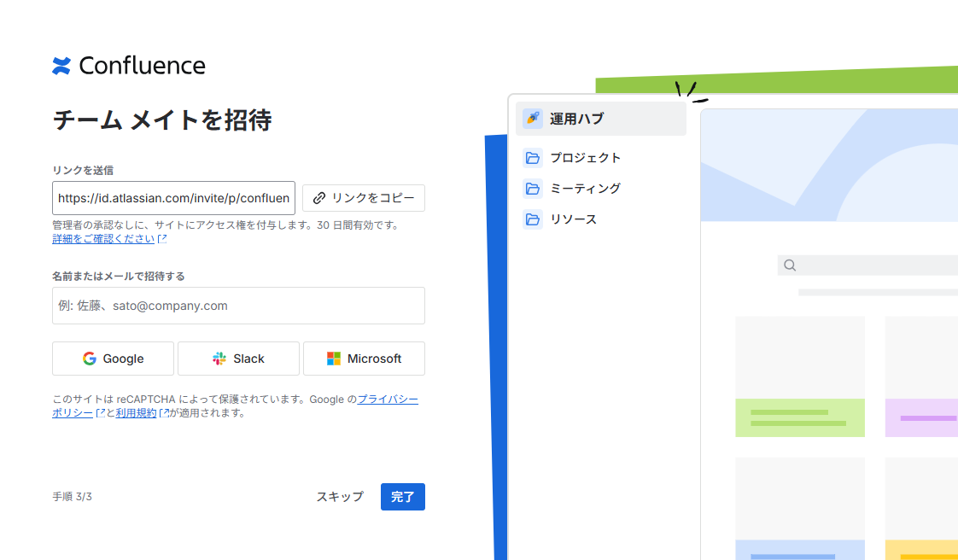The width and height of the screenshot is (958, 560).
Task: Invite teammates with the Slack button
Action: pos(238,359)
